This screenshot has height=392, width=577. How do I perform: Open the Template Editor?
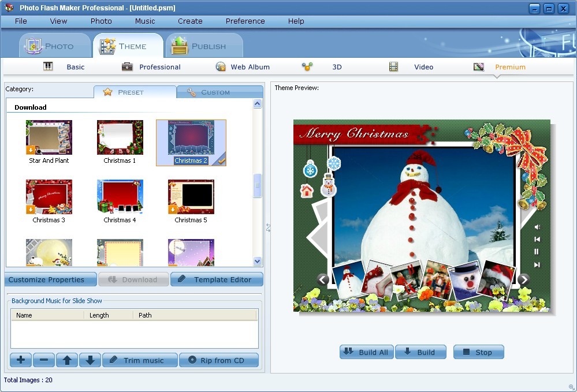(217, 279)
